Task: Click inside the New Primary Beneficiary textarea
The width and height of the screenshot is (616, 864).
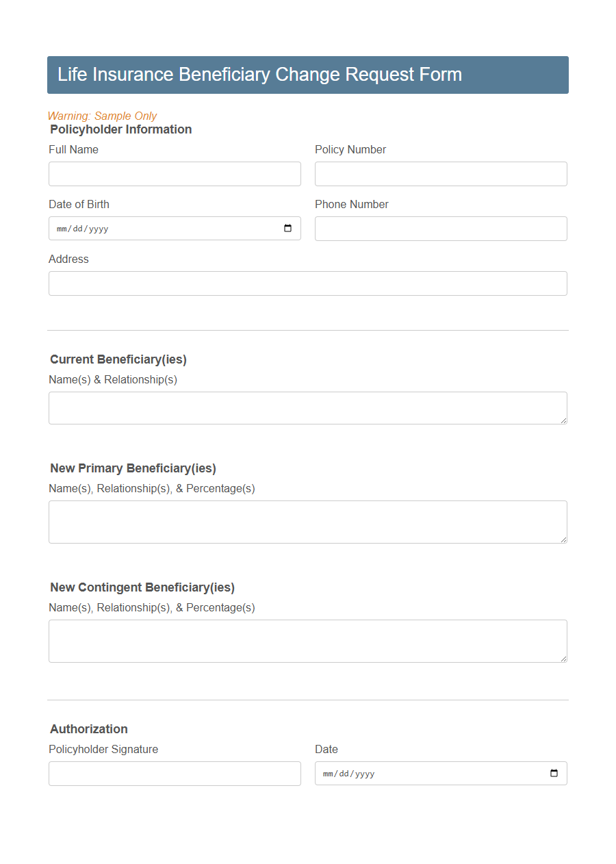Action: point(307,520)
